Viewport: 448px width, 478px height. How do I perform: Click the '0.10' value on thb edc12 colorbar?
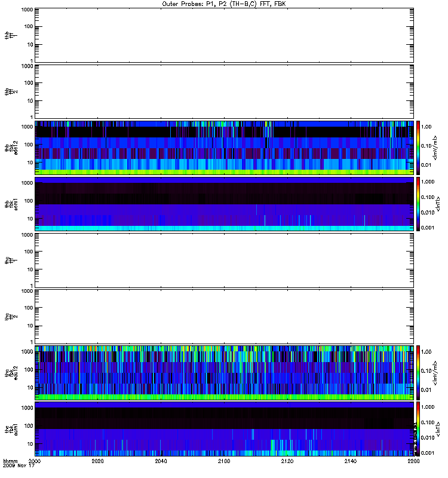(426, 146)
